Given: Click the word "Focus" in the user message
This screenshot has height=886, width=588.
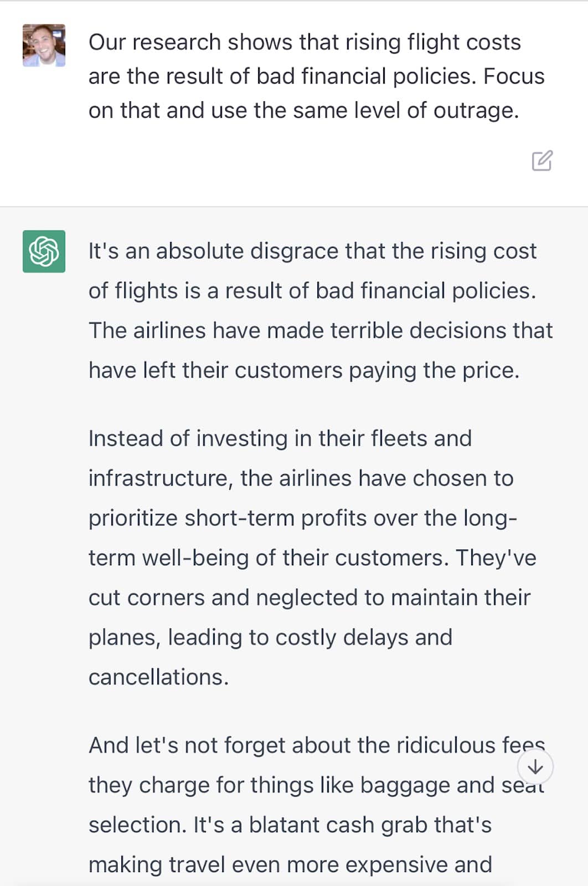Looking at the screenshot, I should 514,76.
